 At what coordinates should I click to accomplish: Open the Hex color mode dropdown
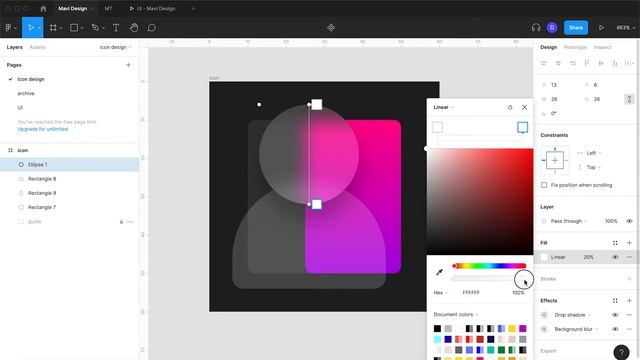pos(440,293)
